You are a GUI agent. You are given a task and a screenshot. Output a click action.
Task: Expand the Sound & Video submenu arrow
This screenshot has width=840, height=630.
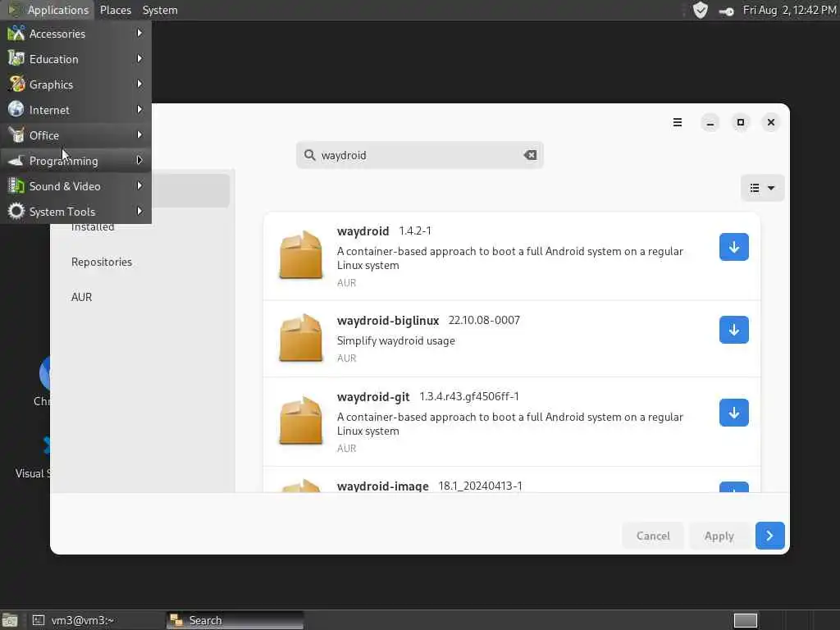click(x=139, y=186)
